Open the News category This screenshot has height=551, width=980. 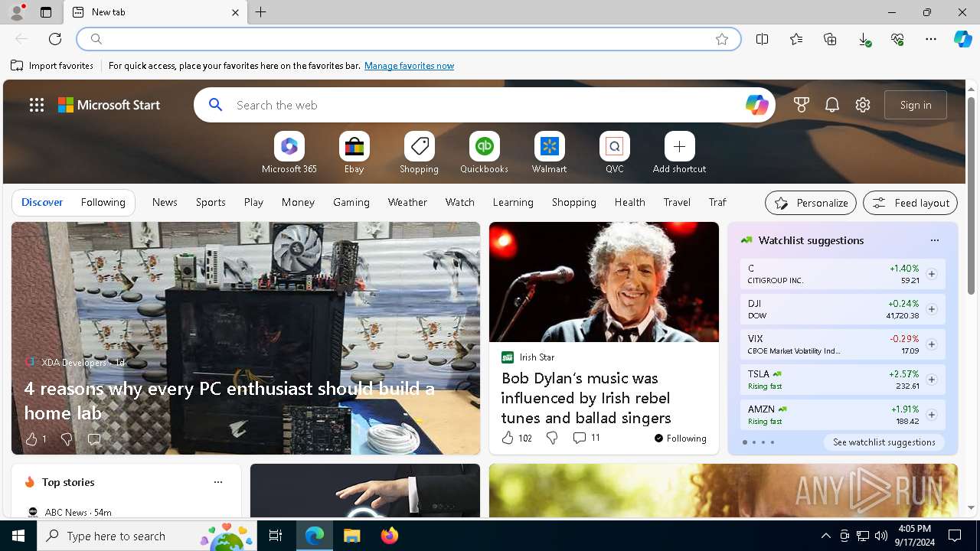tap(165, 202)
